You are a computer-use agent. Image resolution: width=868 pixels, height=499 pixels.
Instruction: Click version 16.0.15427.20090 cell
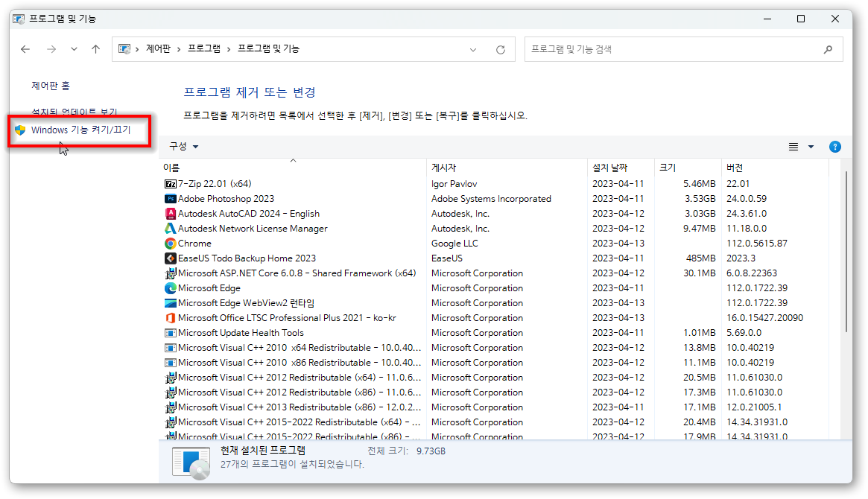[x=764, y=318]
